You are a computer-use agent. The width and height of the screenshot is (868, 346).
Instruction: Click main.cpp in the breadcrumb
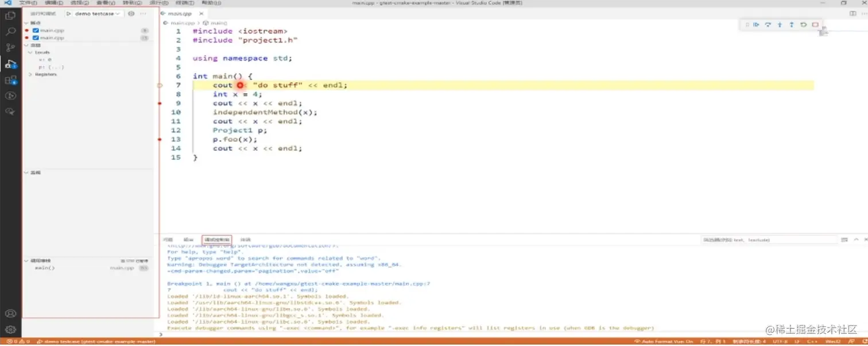181,23
